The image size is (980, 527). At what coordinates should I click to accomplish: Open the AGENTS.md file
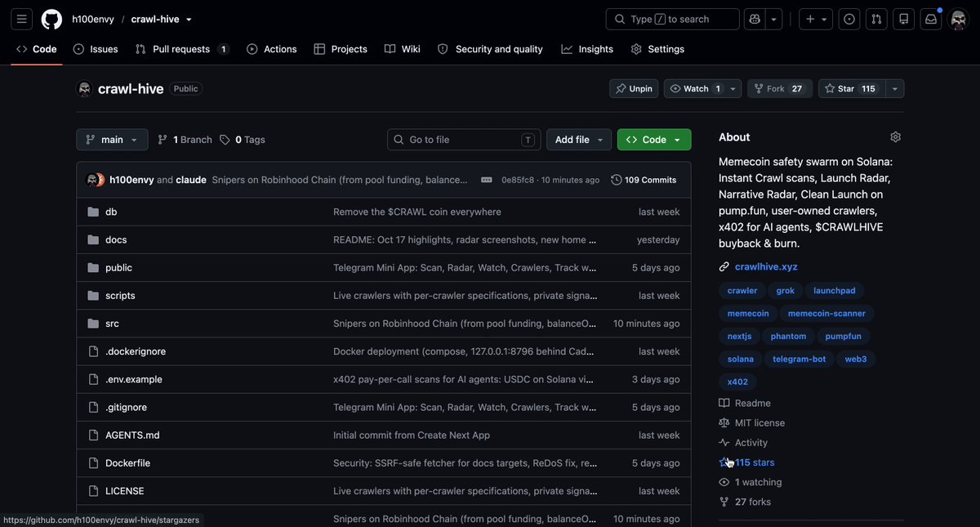(132, 435)
